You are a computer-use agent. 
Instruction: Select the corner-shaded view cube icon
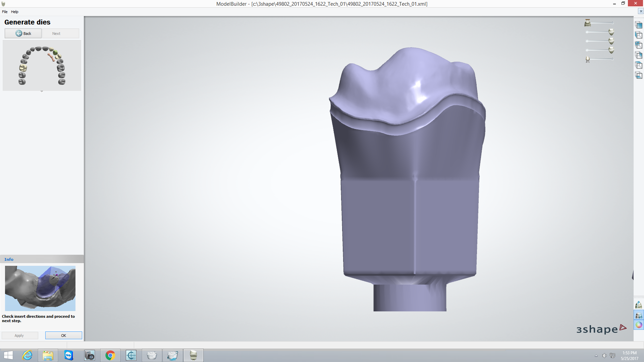click(x=639, y=45)
